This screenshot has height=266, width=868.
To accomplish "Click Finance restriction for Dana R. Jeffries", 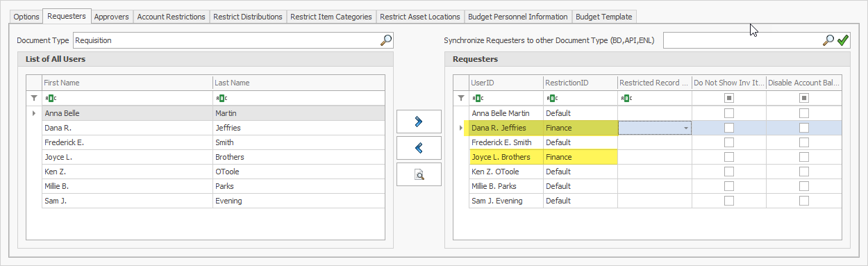I will coord(580,128).
